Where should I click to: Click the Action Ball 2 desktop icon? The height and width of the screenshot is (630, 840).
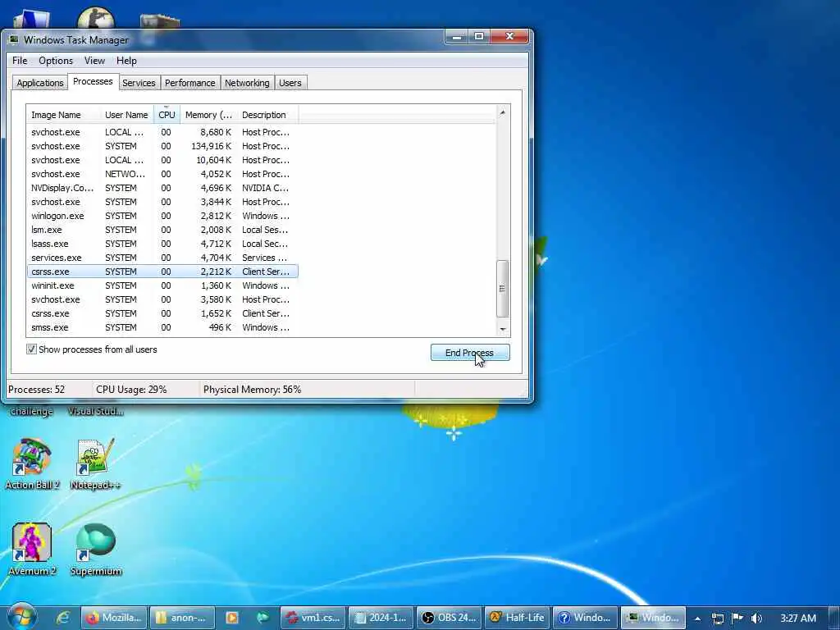[x=32, y=464]
